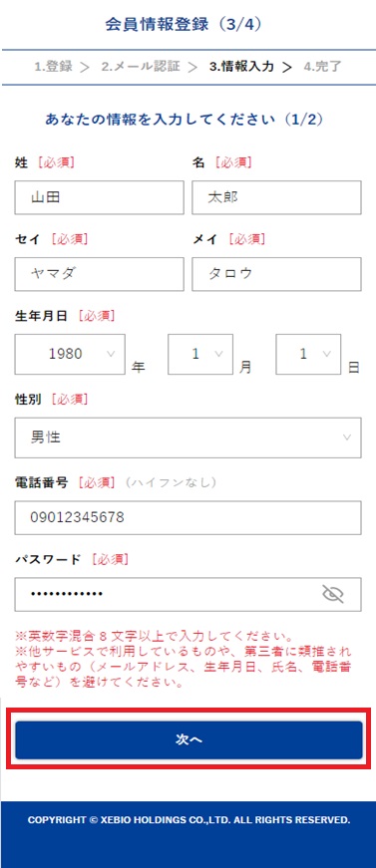Click the XEBIO HOLDINGS copyright footer text
This screenshot has height=868, width=376.
[x=188, y=820]
